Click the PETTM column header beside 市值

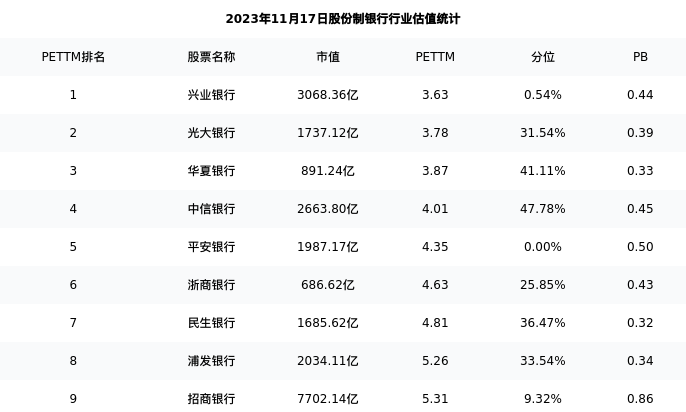click(x=435, y=57)
